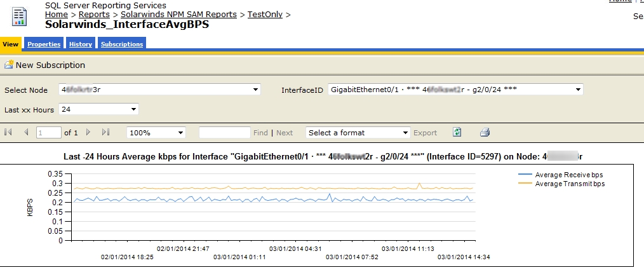Click the New Subscription envelope icon
644x277 pixels.
click(9, 65)
